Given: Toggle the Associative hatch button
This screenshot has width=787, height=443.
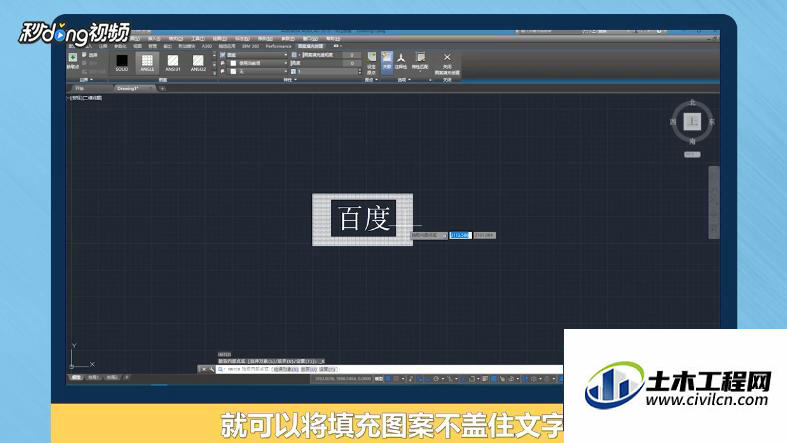Looking at the screenshot, I should coord(387,61).
